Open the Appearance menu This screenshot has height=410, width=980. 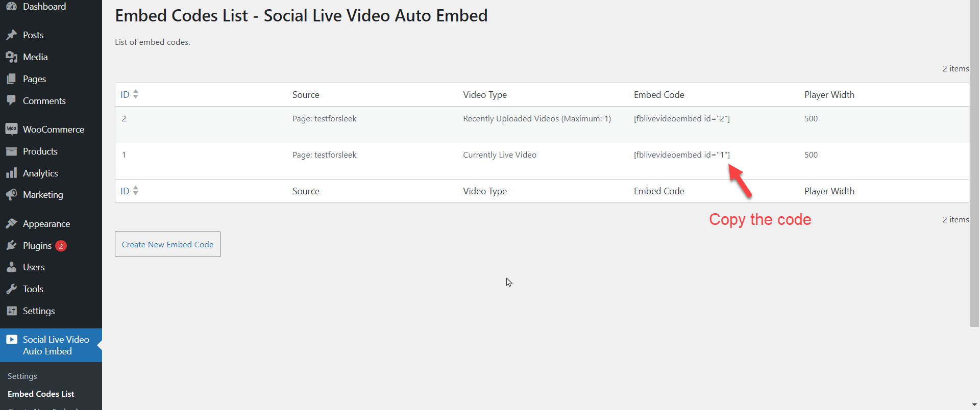point(46,224)
